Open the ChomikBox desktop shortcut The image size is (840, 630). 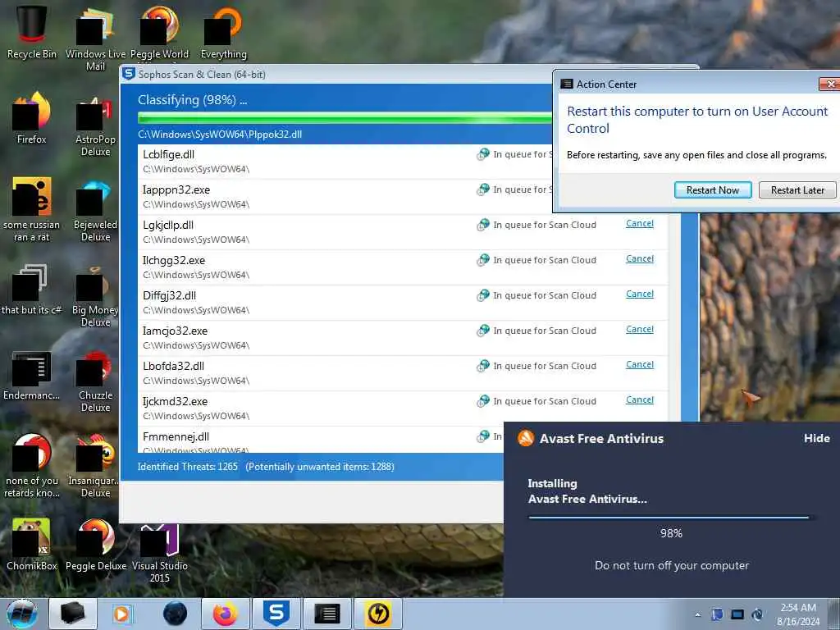point(32,545)
